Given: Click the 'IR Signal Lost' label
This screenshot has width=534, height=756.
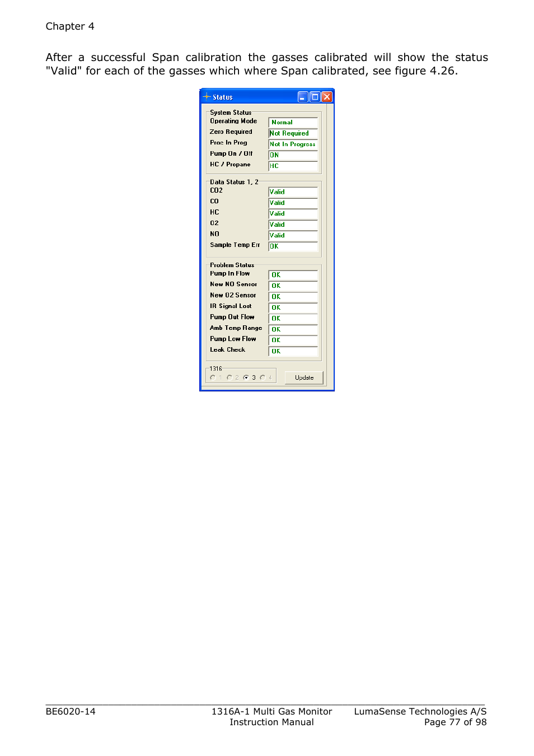Looking at the screenshot, I should pyautogui.click(x=231, y=306).
